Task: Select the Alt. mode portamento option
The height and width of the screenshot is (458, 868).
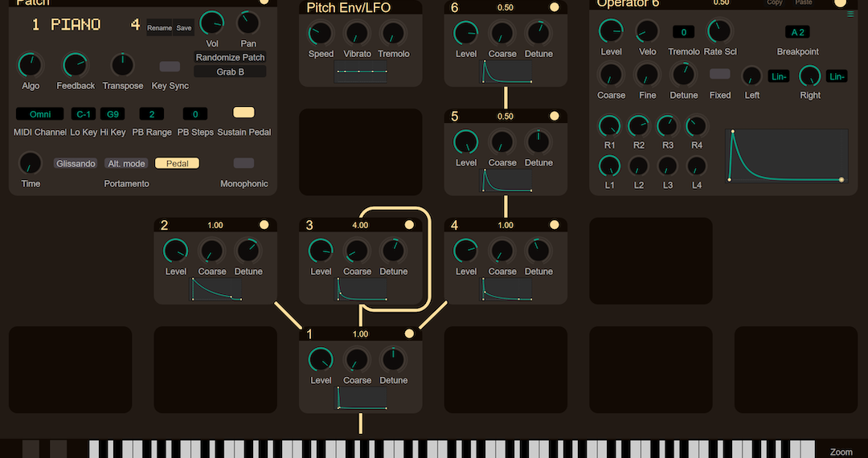Action: click(126, 163)
